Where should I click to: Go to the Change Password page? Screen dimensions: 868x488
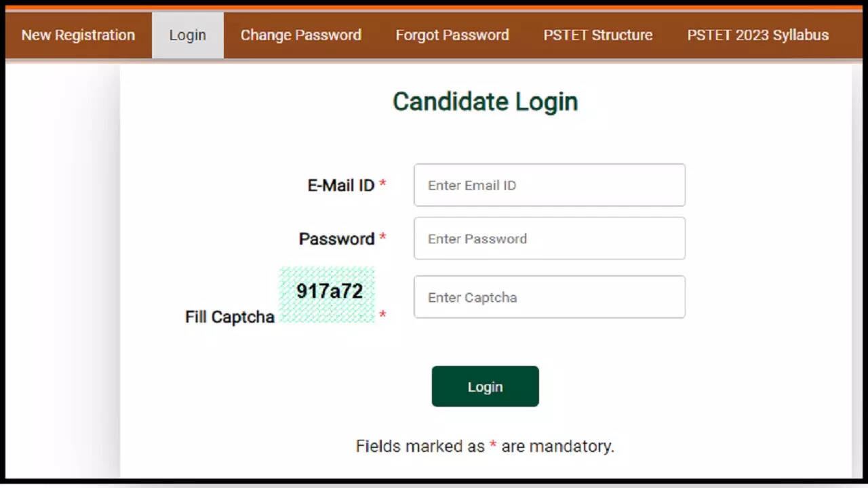point(300,35)
